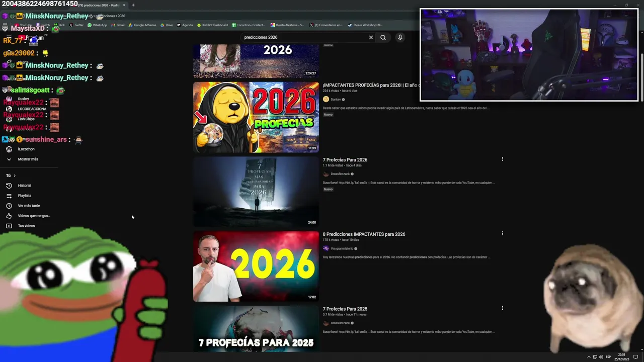Open yellow 2026 thumbnail with man thinking

(256, 266)
